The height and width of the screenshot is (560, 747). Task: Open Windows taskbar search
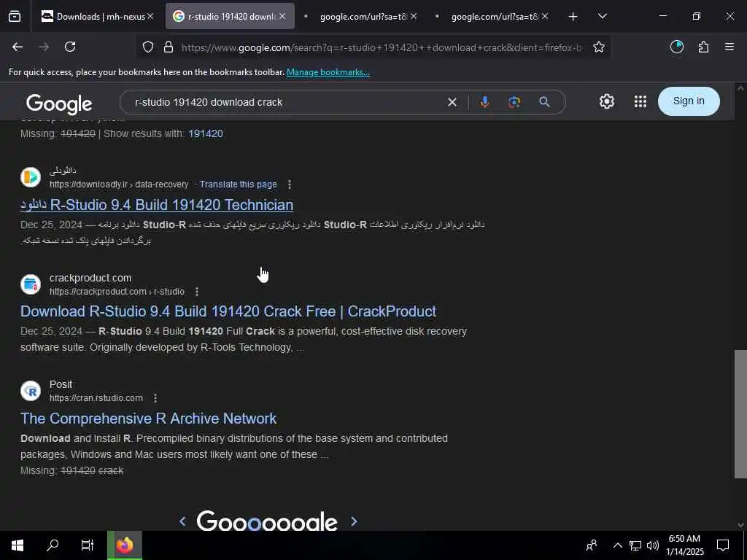click(53, 545)
